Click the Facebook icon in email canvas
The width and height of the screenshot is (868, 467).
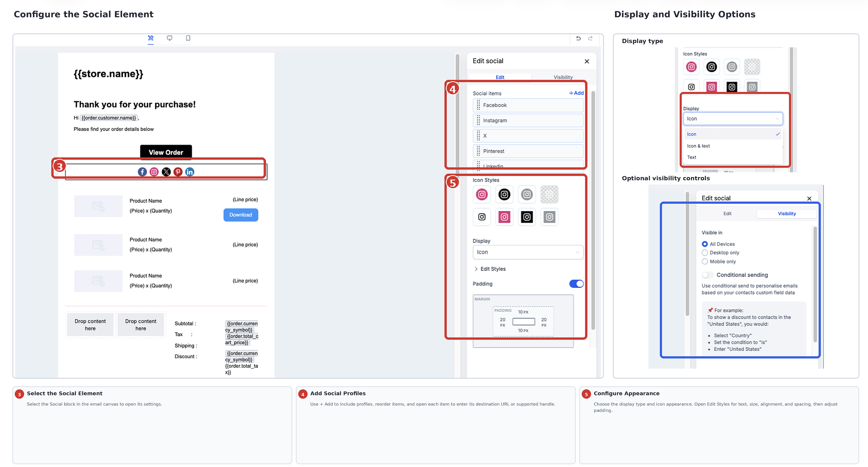(142, 172)
